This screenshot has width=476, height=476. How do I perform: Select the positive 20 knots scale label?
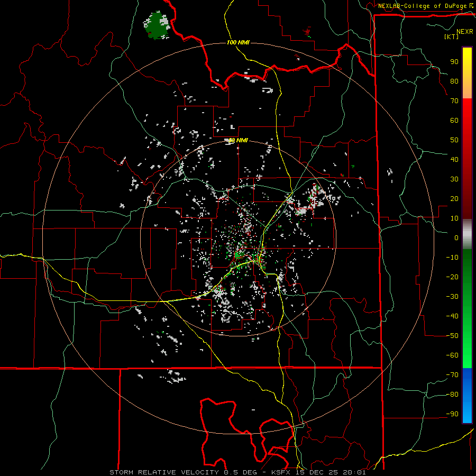(x=454, y=198)
